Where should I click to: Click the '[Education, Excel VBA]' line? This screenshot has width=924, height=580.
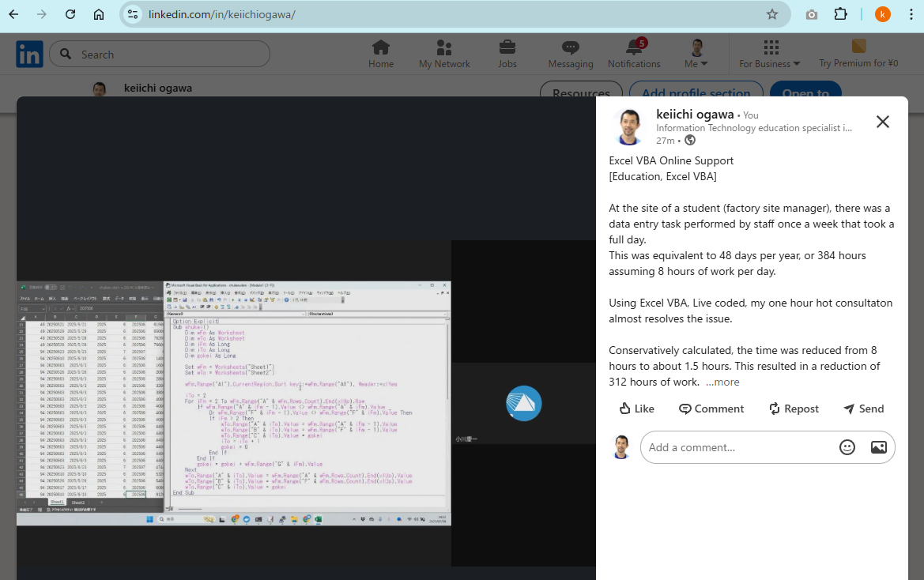tap(662, 177)
